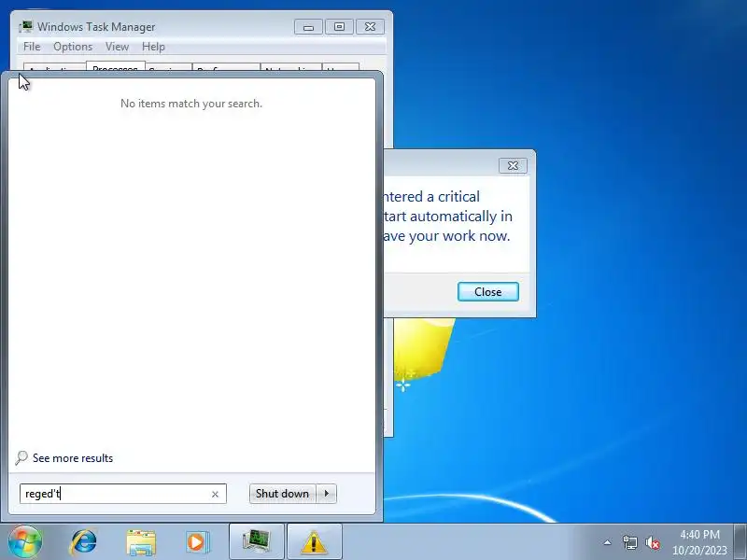
Task: Close the Task Manager window
Action: [370, 27]
